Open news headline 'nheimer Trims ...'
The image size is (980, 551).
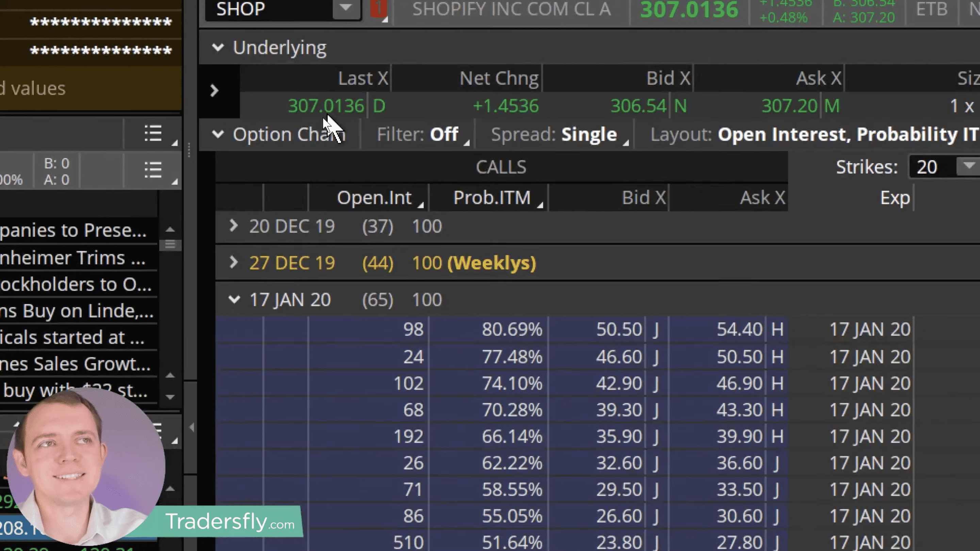click(x=72, y=258)
